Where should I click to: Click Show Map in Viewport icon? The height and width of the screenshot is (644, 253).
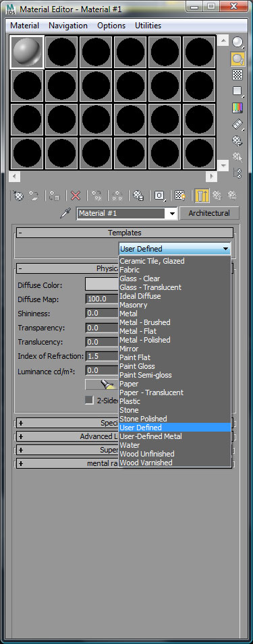click(180, 196)
